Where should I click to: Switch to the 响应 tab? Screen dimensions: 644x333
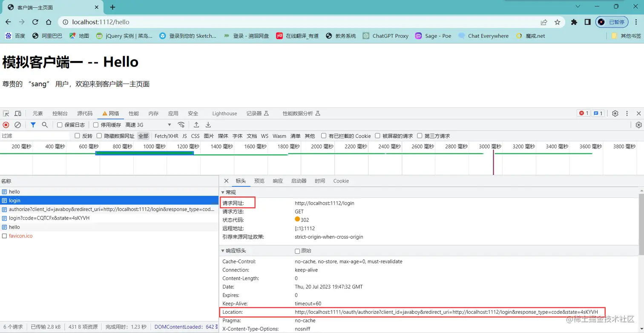coord(278,181)
